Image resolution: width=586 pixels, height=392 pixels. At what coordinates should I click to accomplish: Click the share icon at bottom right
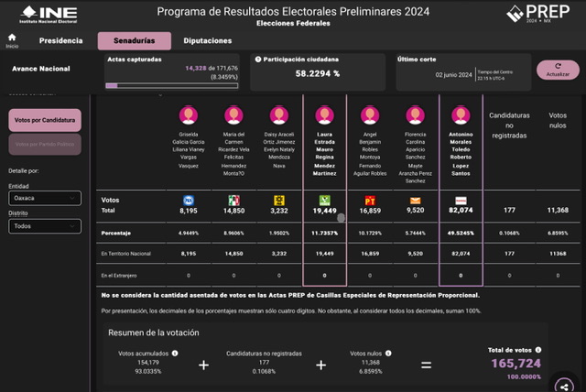[x=565, y=386]
